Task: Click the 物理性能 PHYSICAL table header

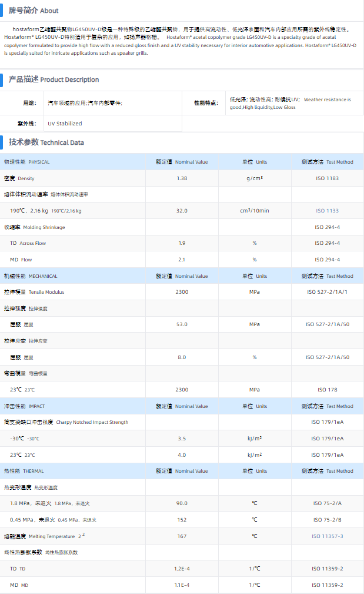Action: (x=27, y=162)
